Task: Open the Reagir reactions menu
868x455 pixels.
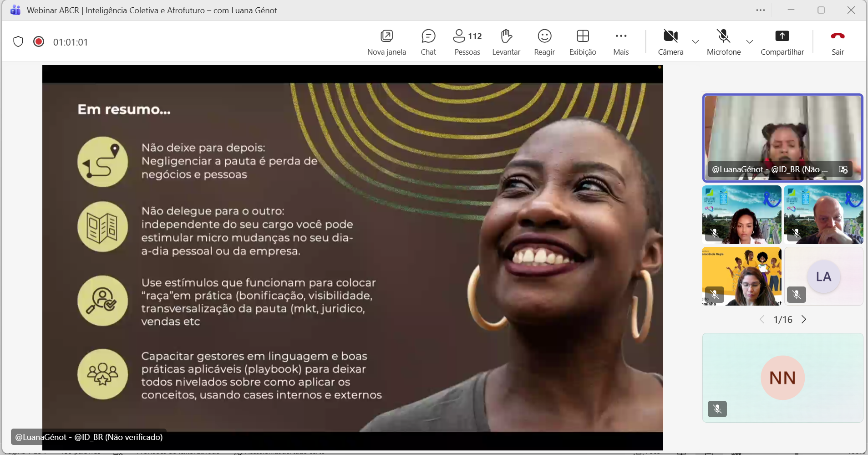Action: click(544, 42)
